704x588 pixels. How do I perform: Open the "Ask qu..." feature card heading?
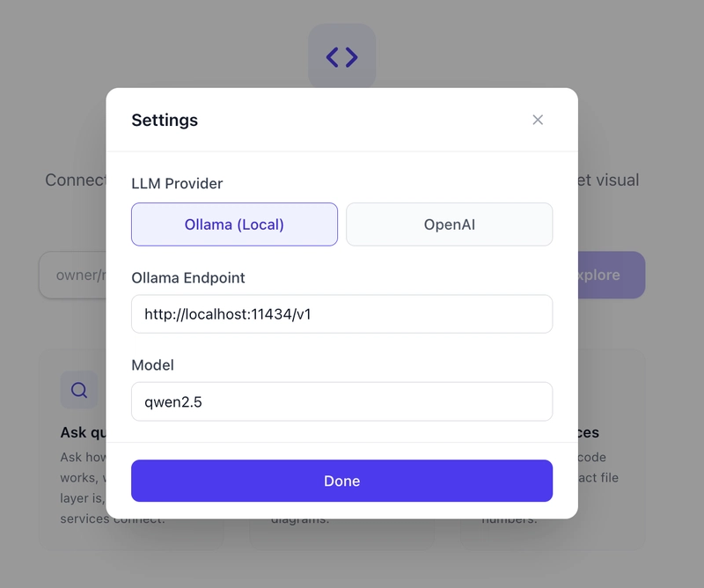tap(83, 432)
